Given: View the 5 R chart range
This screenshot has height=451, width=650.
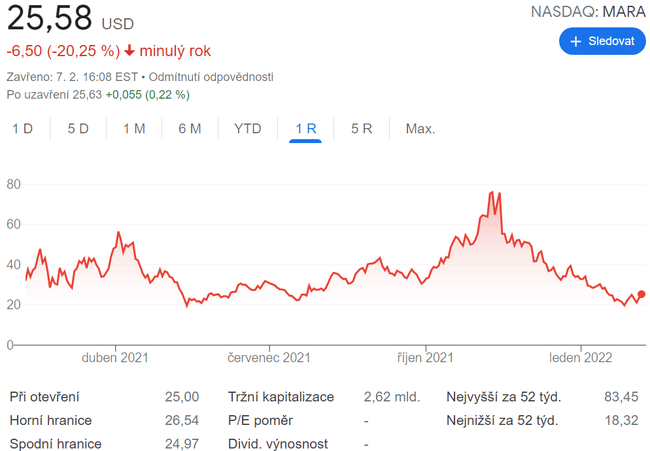Looking at the screenshot, I should 362,128.
